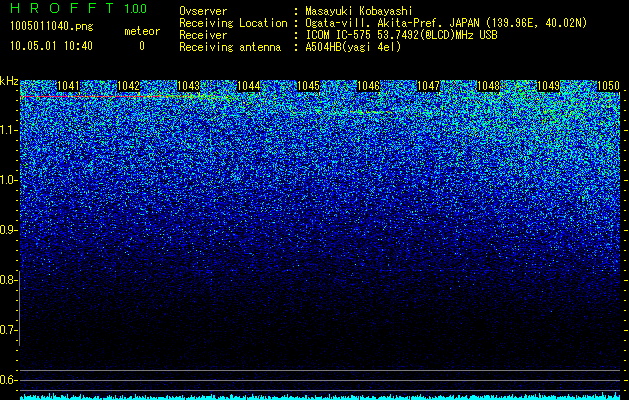Click the observer name Masayuki Kobayashi

(x=359, y=11)
